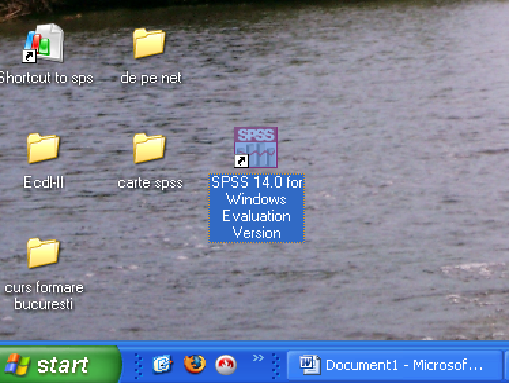512x384 pixels.
Task: Expand hidden Quick Launch items with chevron
Action: point(258,358)
